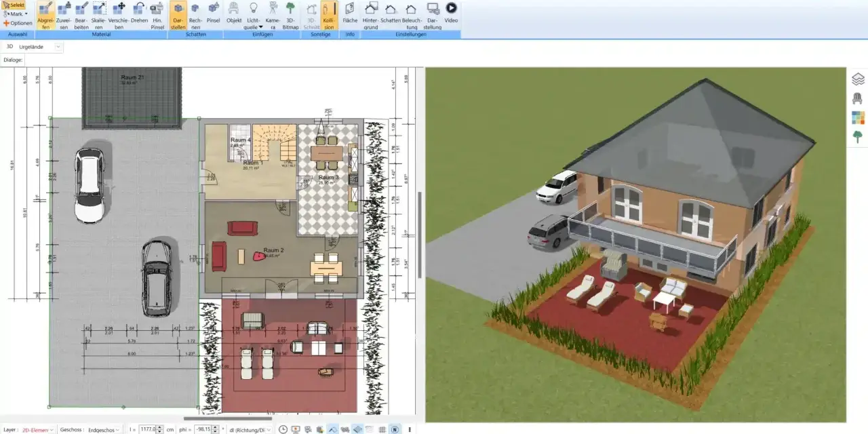Click the Raum 2 label in floor plan
This screenshot has height=434, width=868.
273,250
